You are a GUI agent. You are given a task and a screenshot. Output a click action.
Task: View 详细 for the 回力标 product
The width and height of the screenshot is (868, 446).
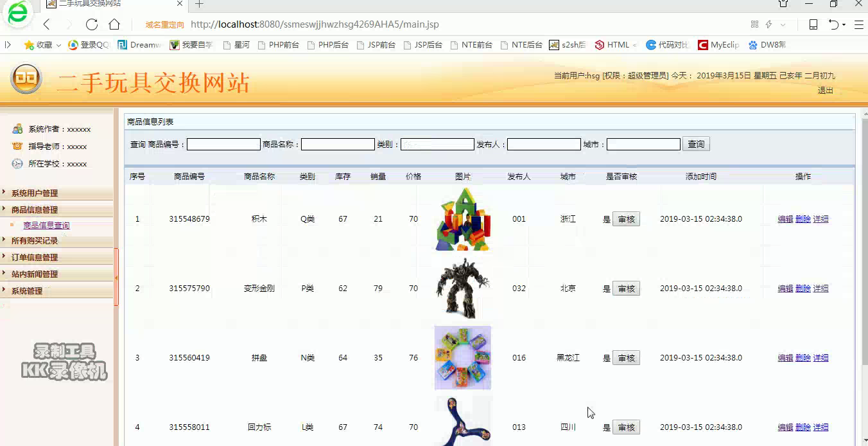[x=820, y=427]
